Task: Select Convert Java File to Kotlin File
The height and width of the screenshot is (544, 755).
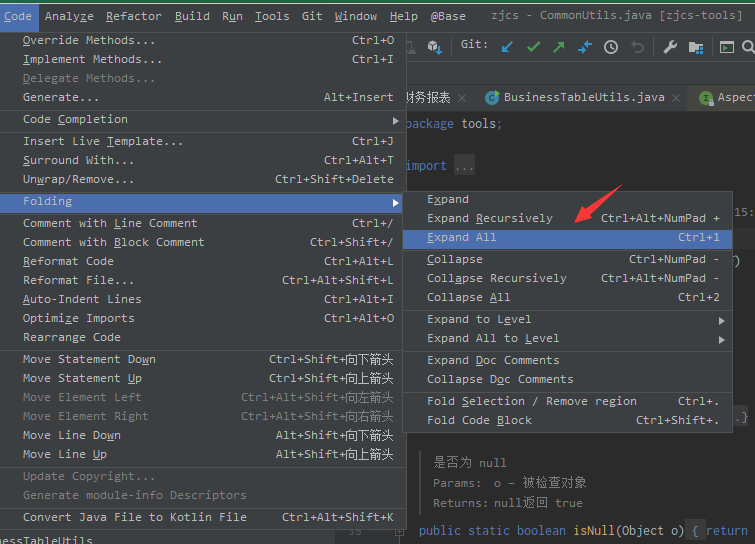Action: [x=202, y=518]
